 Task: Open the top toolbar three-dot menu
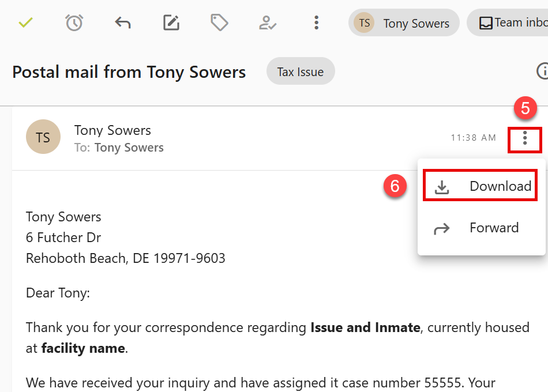[x=316, y=22]
